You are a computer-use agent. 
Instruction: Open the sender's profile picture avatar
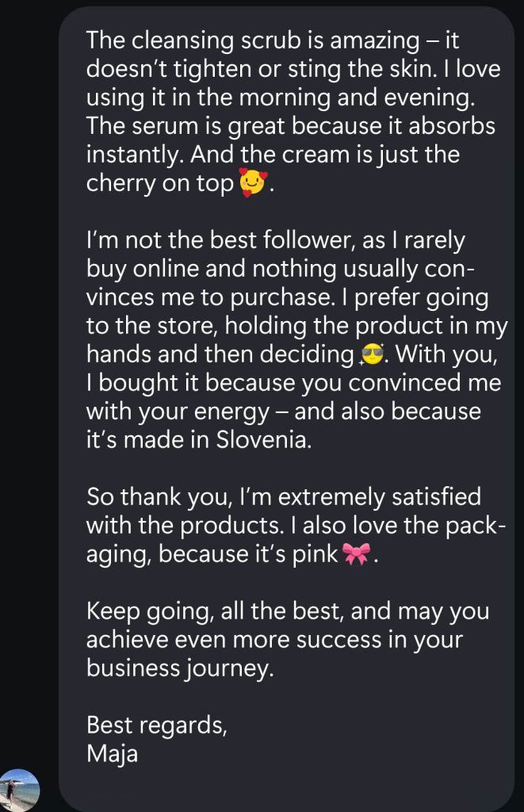pyautogui.click(x=19, y=790)
